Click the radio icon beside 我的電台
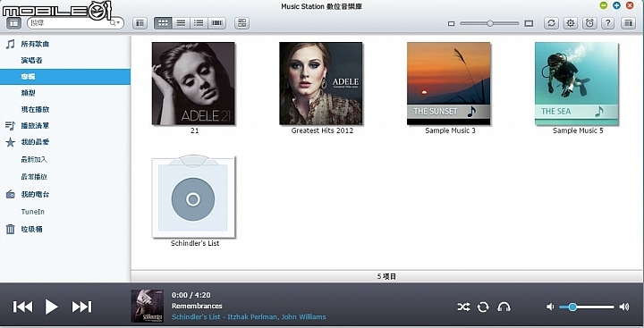 coord(10,195)
